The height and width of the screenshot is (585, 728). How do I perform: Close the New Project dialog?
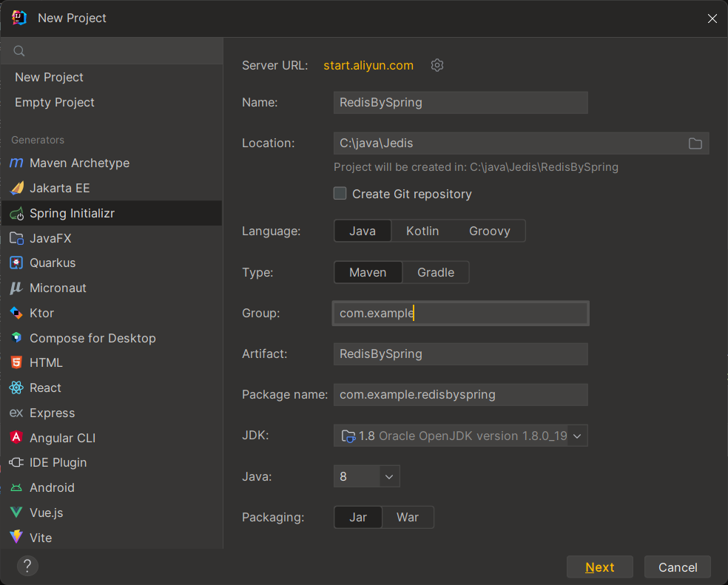pos(712,18)
